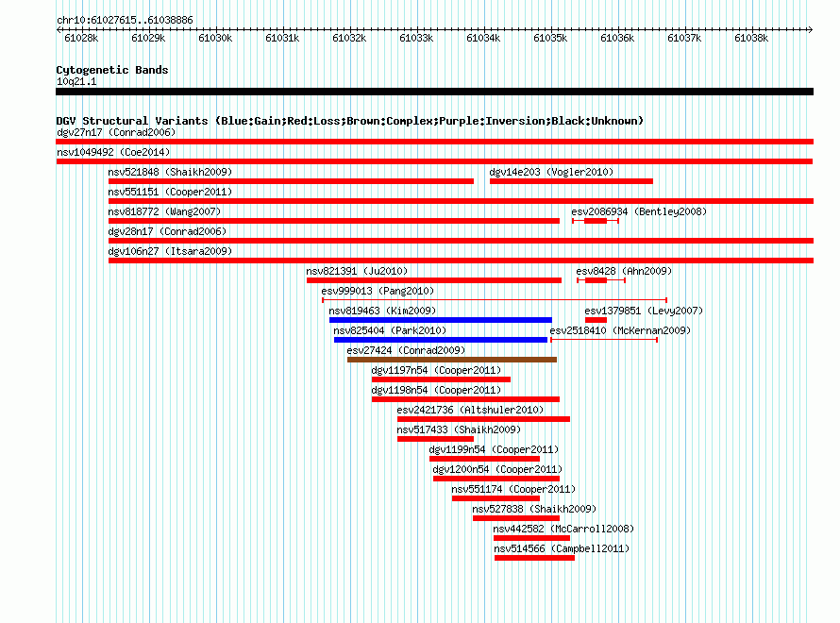Click the thin red line of esv999013
This screenshot has height=623, width=840.
click(x=495, y=300)
